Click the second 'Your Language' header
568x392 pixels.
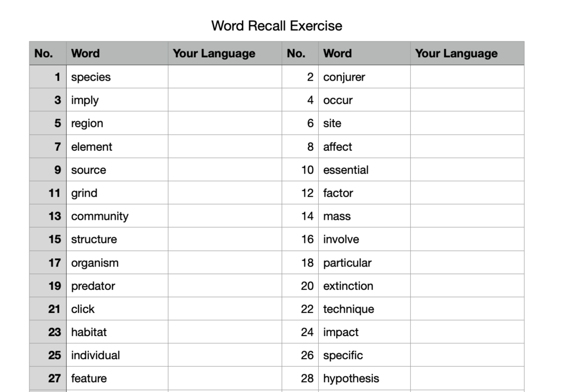[467, 53]
